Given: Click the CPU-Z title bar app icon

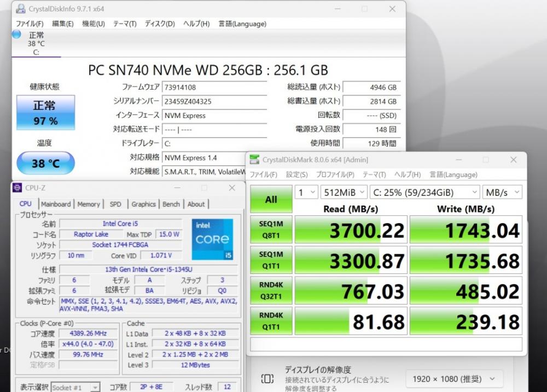Looking at the screenshot, I should [x=17, y=188].
